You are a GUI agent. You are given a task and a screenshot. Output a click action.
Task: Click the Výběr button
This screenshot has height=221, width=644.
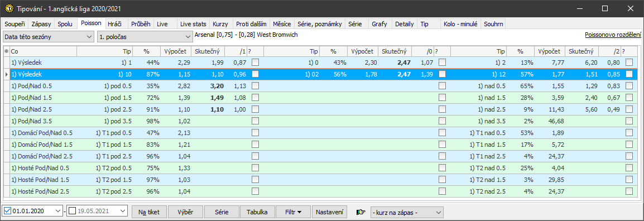[185, 212]
